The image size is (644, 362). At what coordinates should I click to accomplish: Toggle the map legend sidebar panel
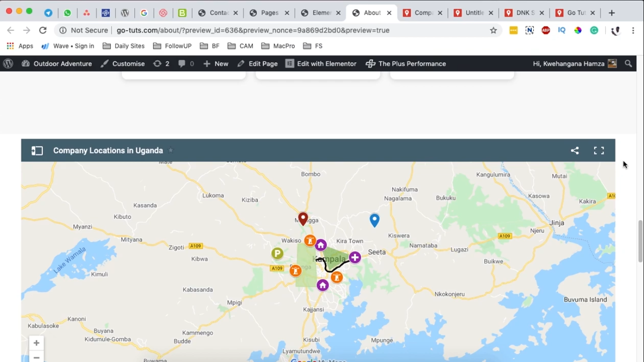37,150
